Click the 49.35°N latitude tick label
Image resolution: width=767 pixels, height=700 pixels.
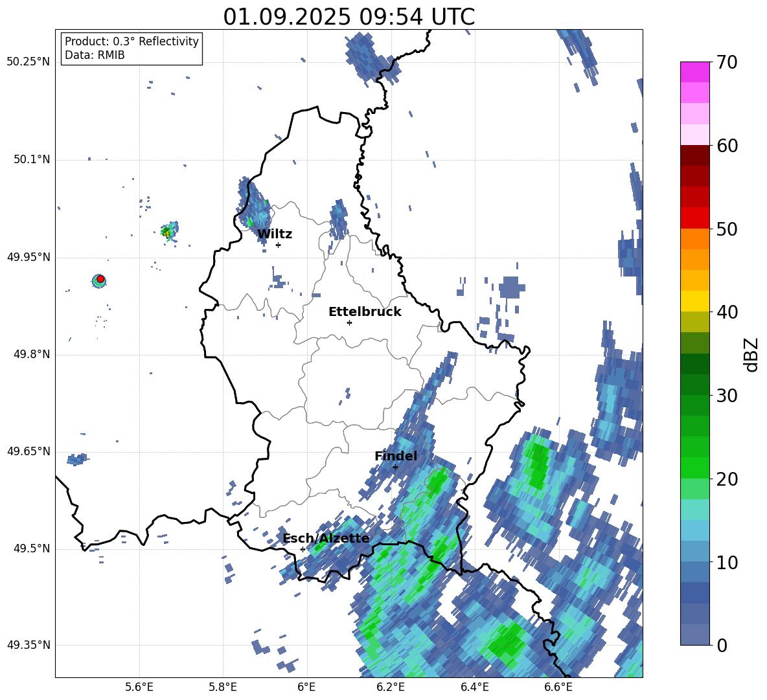pos(29,645)
